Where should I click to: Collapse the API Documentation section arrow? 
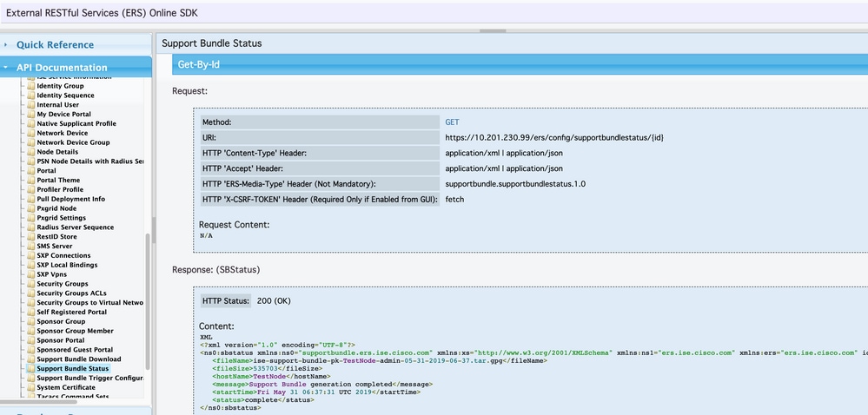point(5,68)
